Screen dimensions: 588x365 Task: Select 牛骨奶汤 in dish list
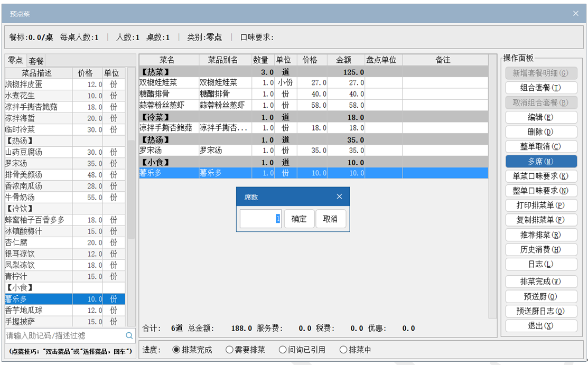coord(65,197)
